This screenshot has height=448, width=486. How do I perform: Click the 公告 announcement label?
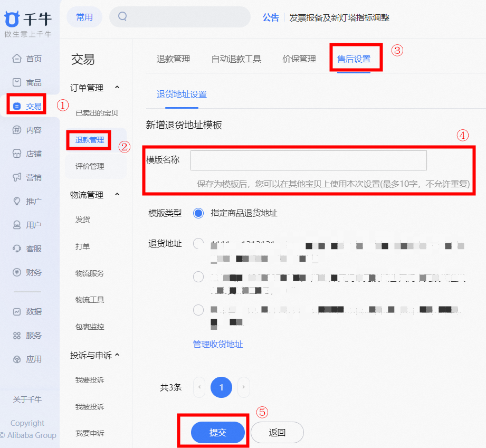tap(271, 17)
